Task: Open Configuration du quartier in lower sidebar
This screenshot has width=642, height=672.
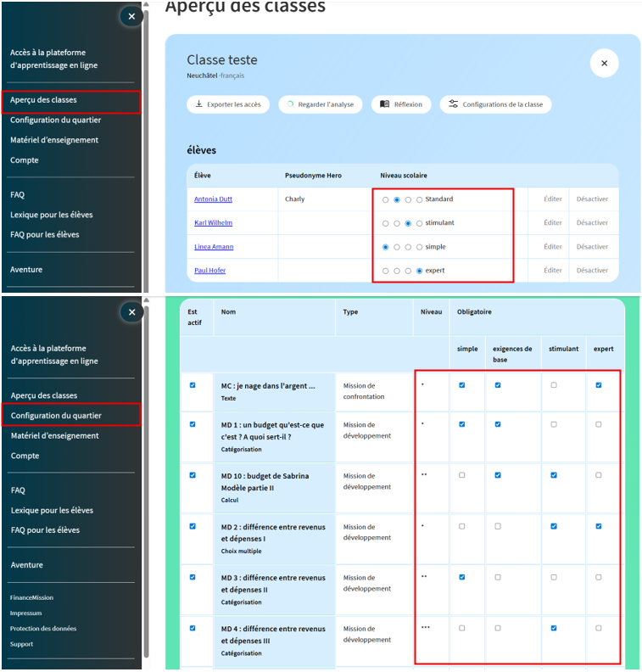Action: coord(56,416)
